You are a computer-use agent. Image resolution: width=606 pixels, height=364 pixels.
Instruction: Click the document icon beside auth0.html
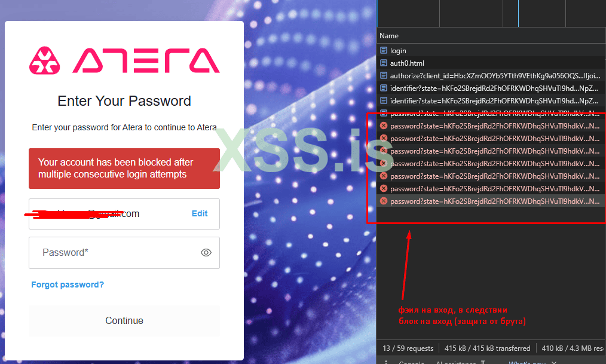[x=384, y=63]
